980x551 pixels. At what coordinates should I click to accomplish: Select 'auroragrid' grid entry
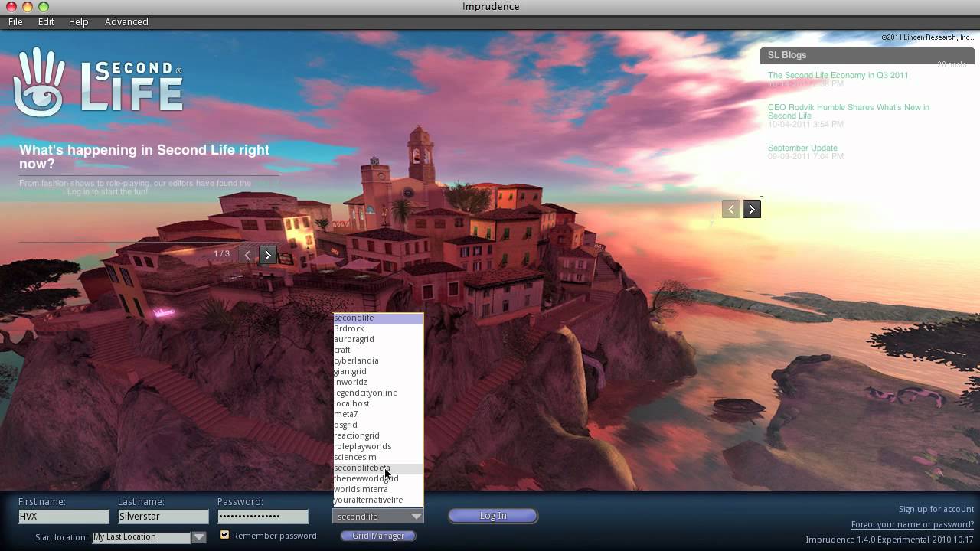(377, 339)
